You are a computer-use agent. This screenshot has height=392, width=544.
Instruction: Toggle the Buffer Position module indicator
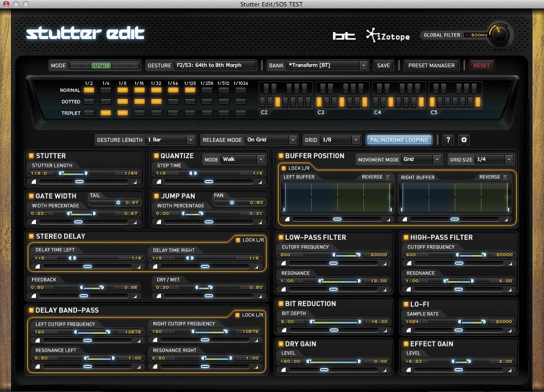pyautogui.click(x=281, y=156)
